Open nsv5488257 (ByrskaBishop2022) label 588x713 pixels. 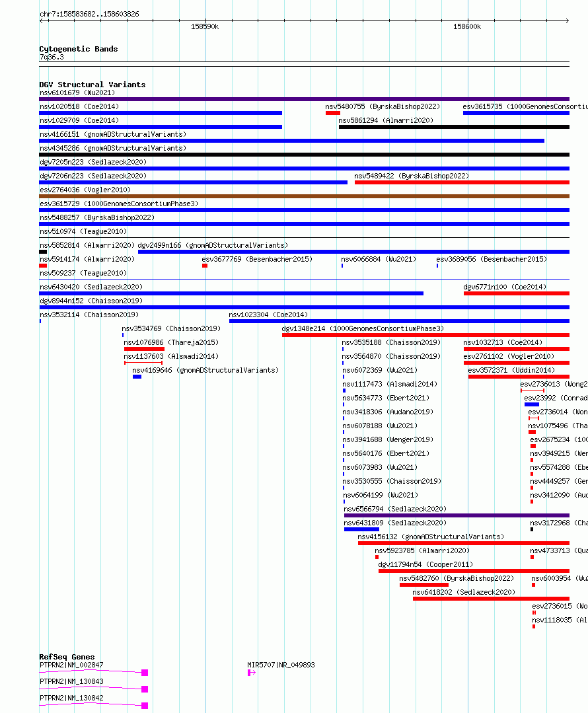[97, 218]
